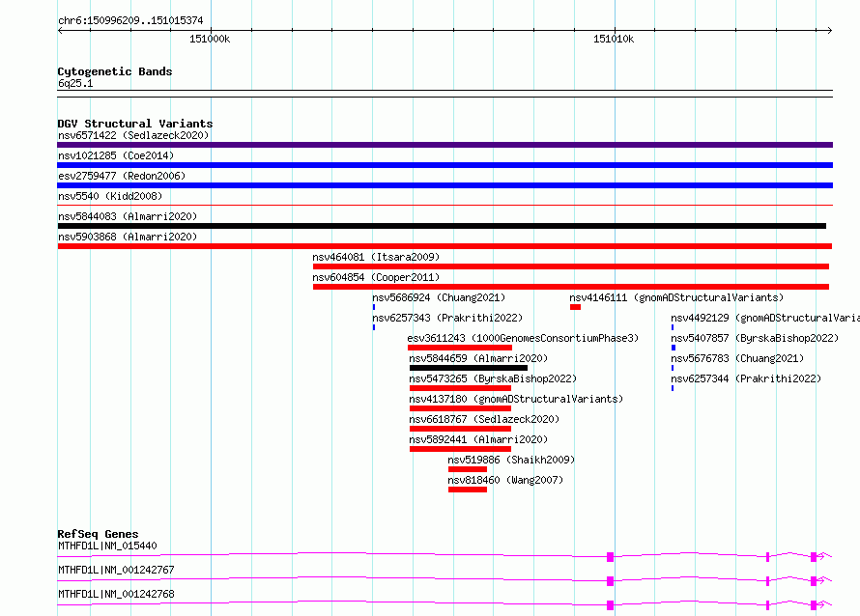Click the small red bar under nsv4146111

[x=575, y=307]
